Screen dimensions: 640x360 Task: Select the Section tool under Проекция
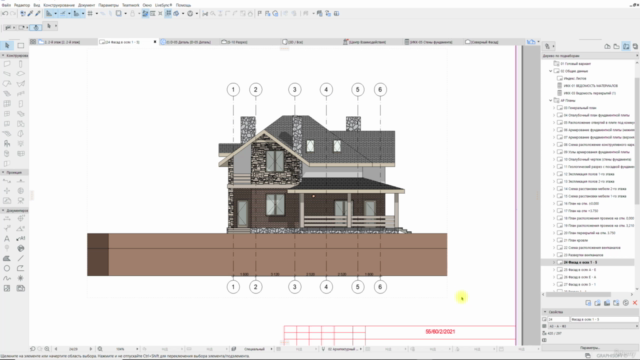7,181
